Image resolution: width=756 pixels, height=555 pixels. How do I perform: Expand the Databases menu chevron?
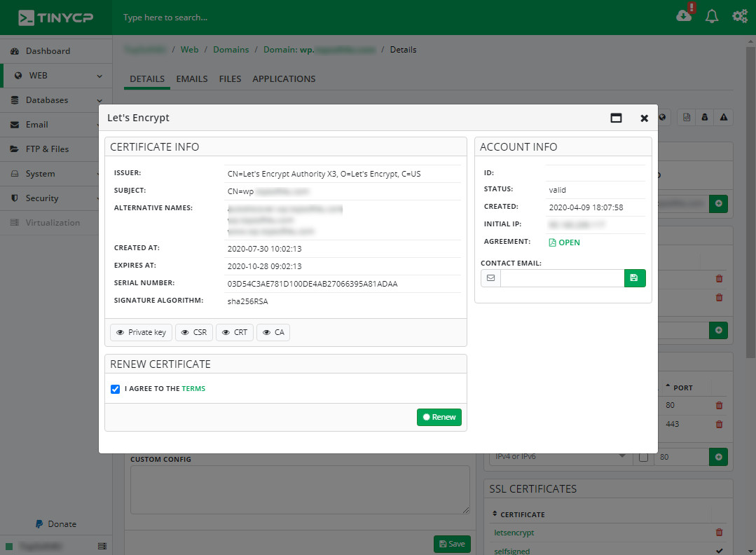(x=99, y=101)
